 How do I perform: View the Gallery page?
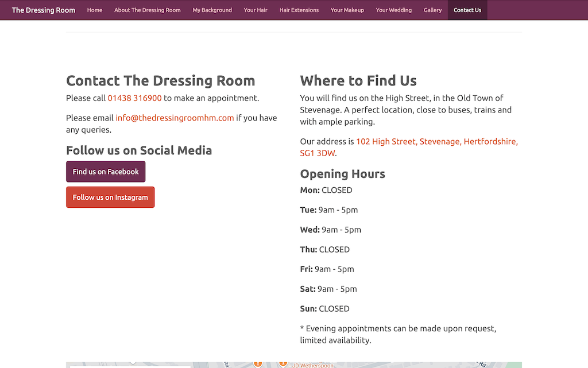coord(432,10)
